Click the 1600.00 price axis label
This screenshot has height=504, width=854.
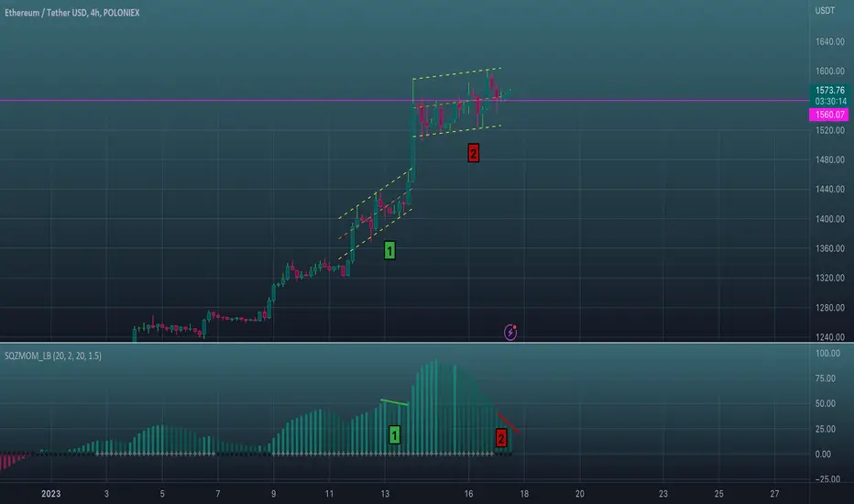830,71
